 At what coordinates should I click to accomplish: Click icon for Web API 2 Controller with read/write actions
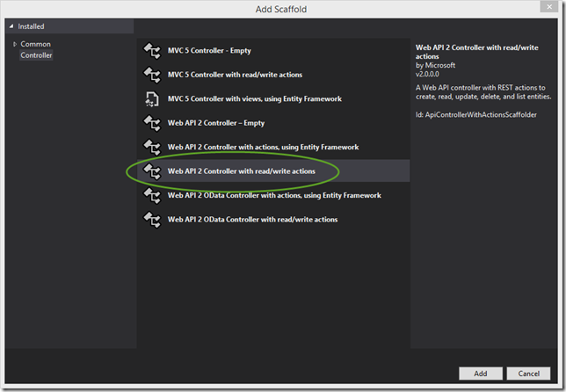coord(152,171)
